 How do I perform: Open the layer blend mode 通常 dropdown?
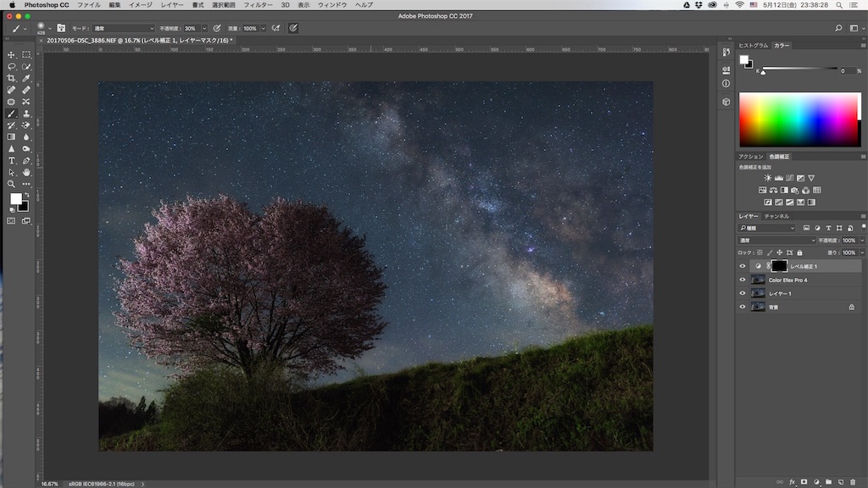[x=776, y=240]
